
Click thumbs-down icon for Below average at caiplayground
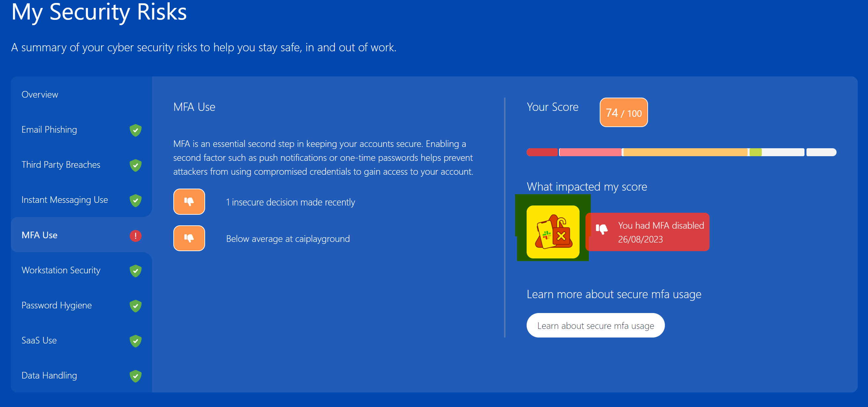[189, 238]
